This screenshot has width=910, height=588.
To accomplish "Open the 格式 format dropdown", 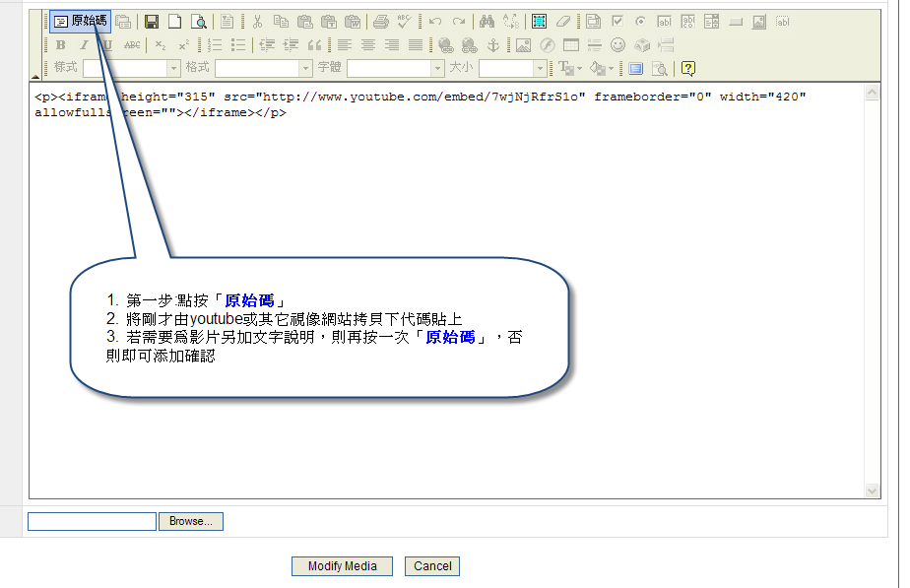I will coord(305,68).
